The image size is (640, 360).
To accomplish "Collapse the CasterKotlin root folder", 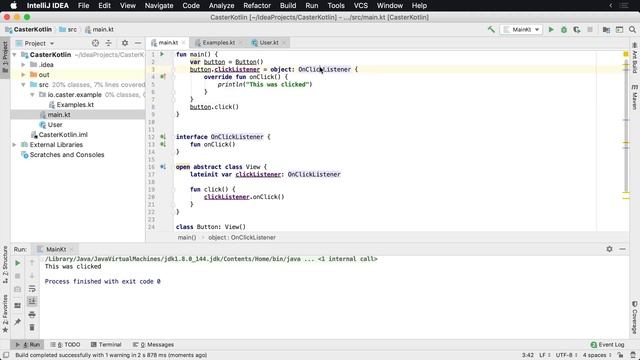I will 15,55.
